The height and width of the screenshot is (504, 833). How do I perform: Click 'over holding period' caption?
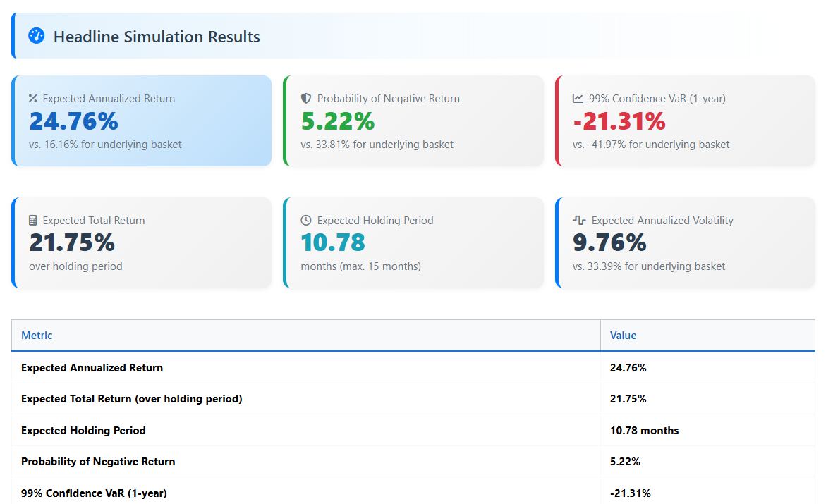(x=75, y=266)
